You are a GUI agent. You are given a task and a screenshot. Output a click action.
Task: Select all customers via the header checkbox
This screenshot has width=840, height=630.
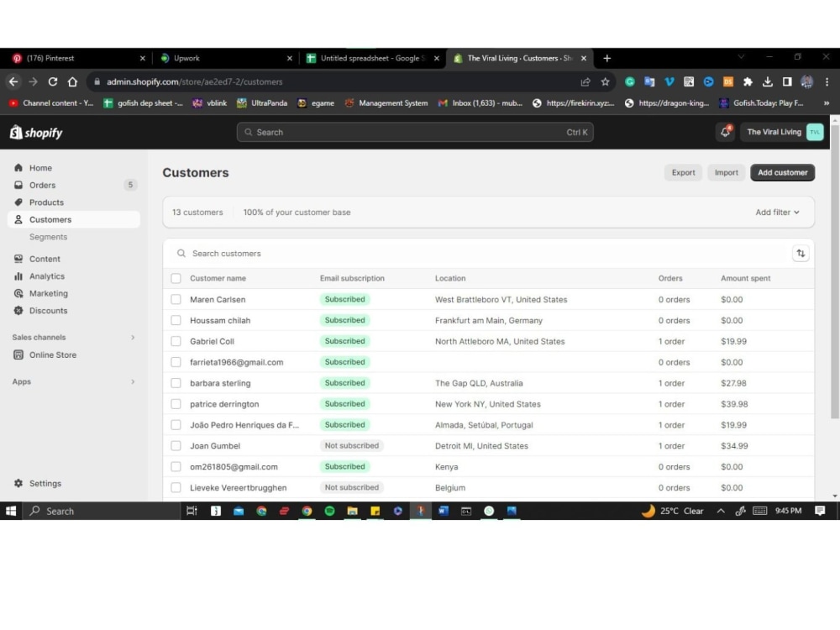[x=176, y=278]
